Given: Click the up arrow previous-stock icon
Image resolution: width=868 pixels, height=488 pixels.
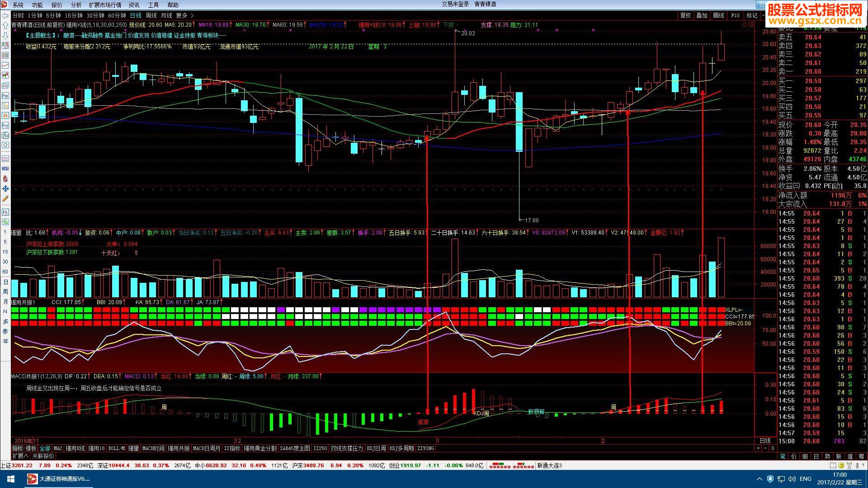Looking at the screenshot, I should (5, 25).
